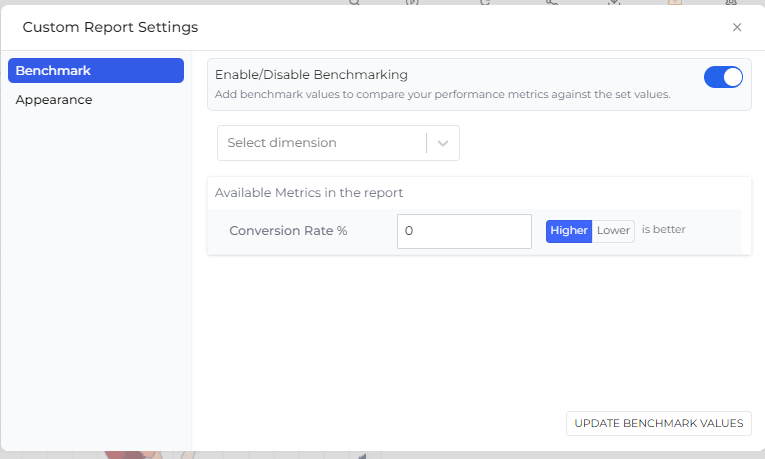This screenshot has width=765, height=459.
Task: Open the Select dimension dropdown
Action: click(338, 143)
